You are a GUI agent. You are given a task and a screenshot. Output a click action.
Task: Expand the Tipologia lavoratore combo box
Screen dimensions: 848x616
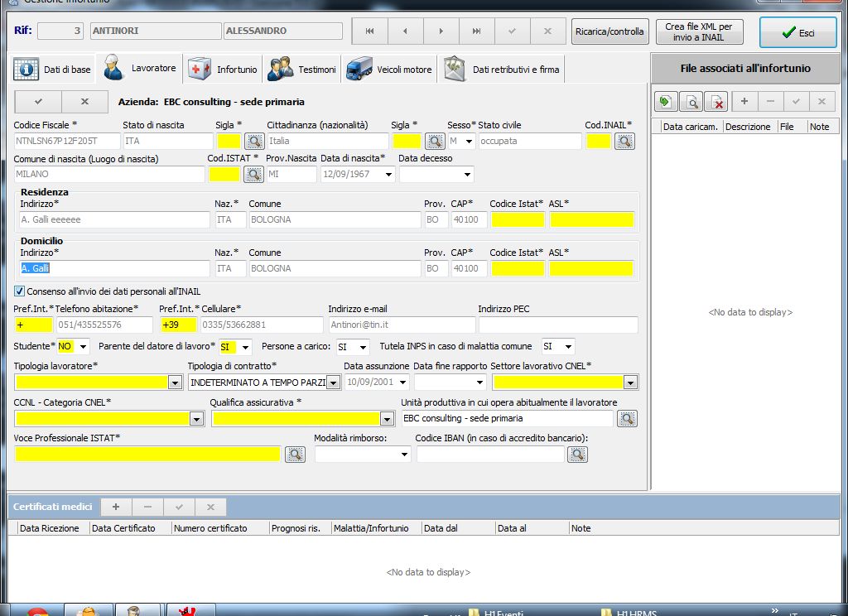coord(175,383)
